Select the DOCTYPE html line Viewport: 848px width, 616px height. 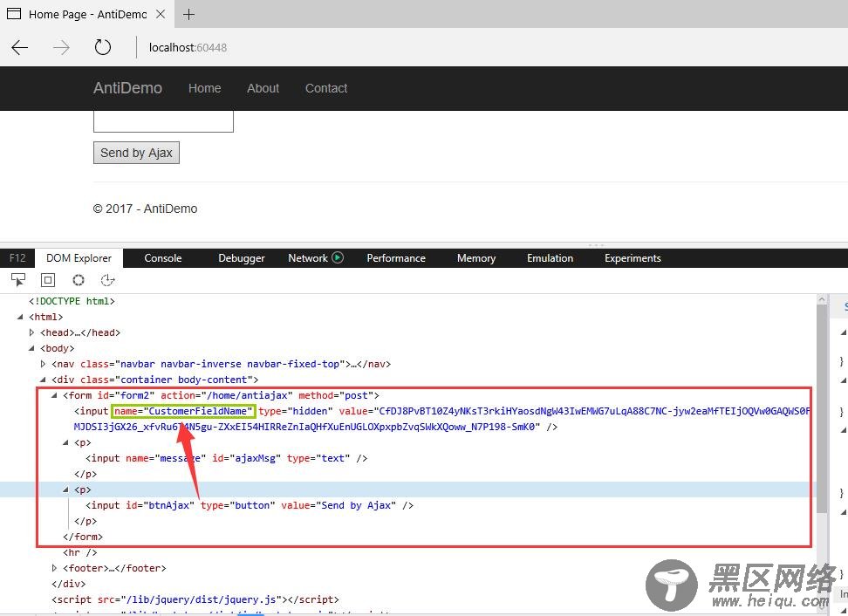(72, 301)
